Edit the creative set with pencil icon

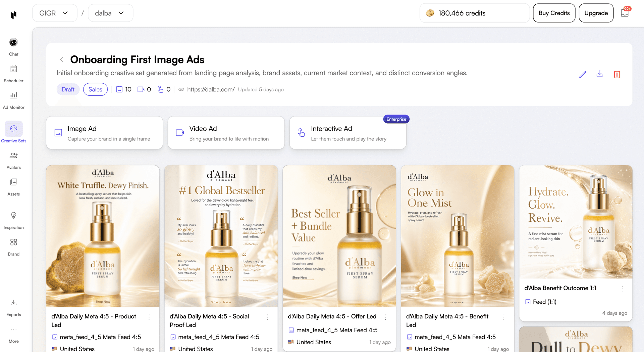[583, 74]
